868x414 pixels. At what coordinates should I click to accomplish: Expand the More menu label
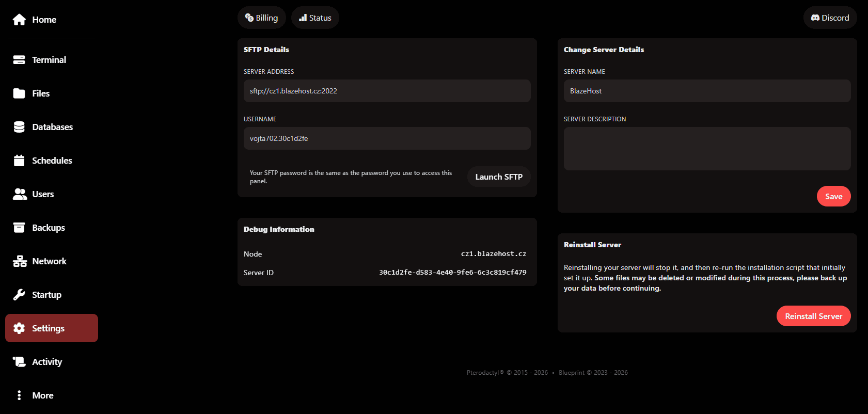click(43, 395)
